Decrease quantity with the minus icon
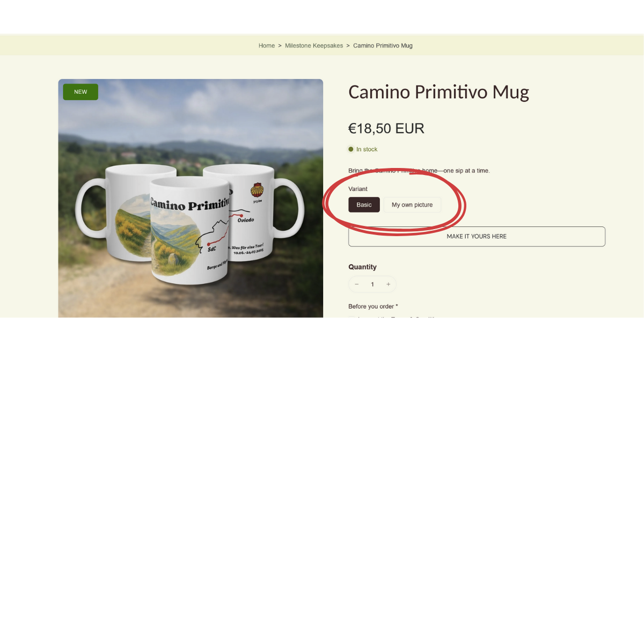Image resolution: width=644 pixels, height=644 pixels. click(x=356, y=284)
